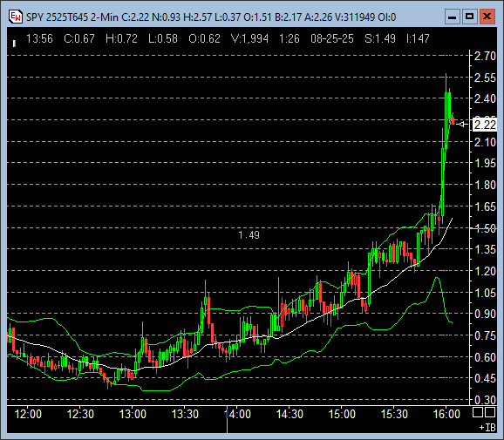The image size is (504, 440).
Task: Click the 08-25-25 date readout
Action: (332, 39)
